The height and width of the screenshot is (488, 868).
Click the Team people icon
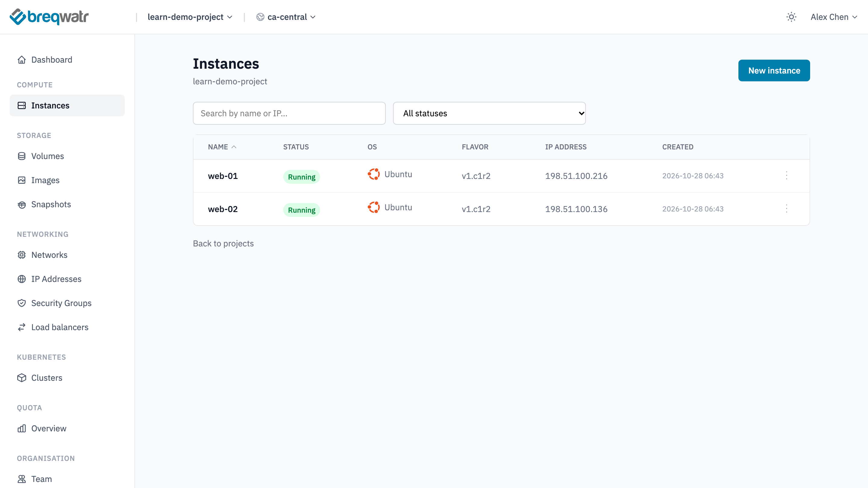click(22, 479)
